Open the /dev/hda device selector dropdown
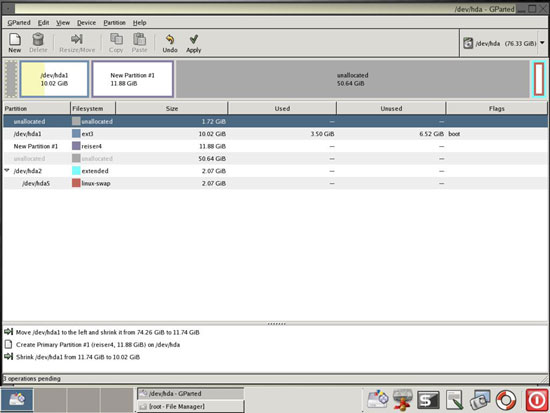 click(503, 43)
